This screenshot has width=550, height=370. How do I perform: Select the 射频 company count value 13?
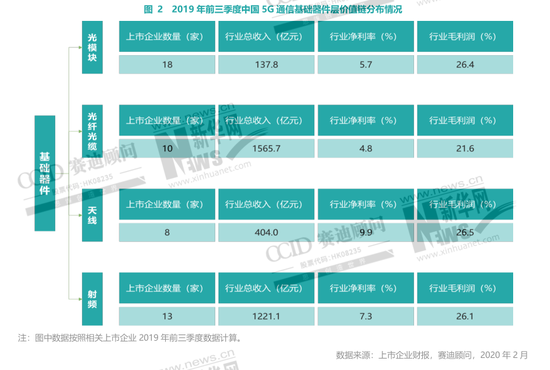(x=167, y=316)
